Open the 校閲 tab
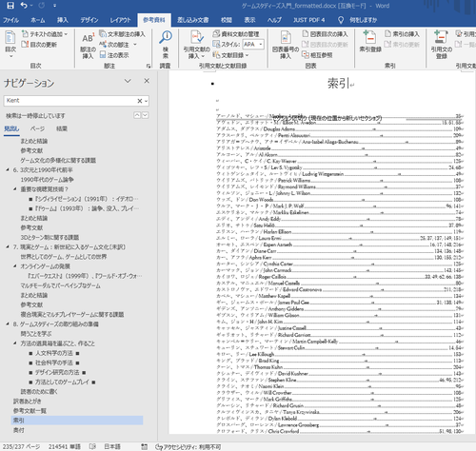The height and width of the screenshot is (451, 476). coord(227,20)
